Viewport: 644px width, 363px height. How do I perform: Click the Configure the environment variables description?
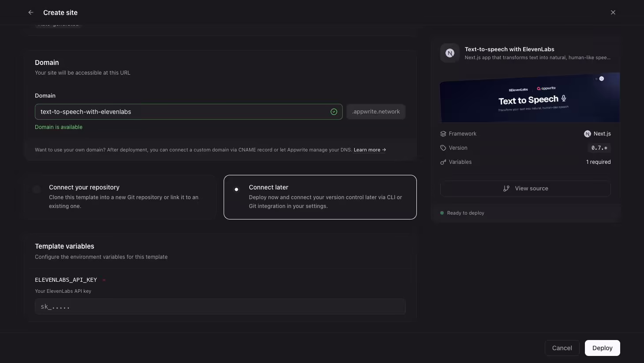[101, 257]
